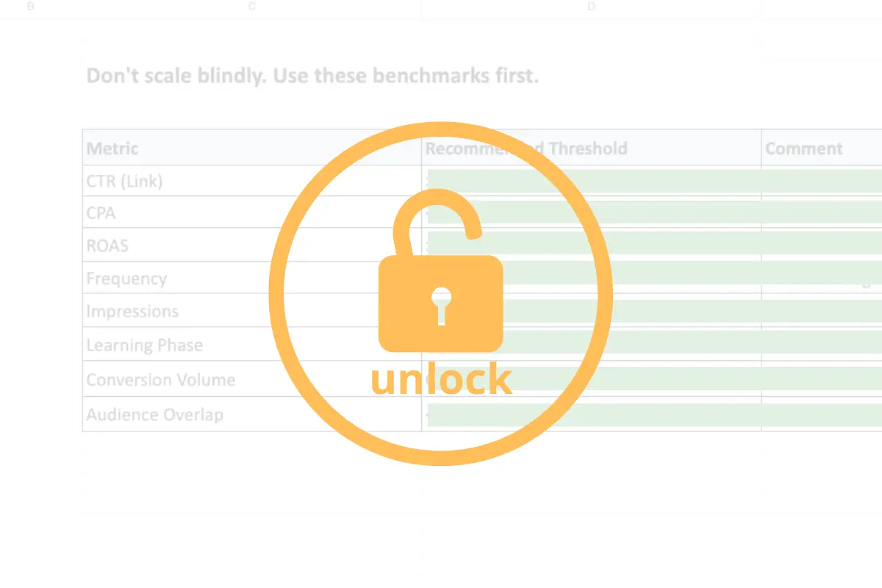Select the 'ROAS' metric cell

[252, 245]
